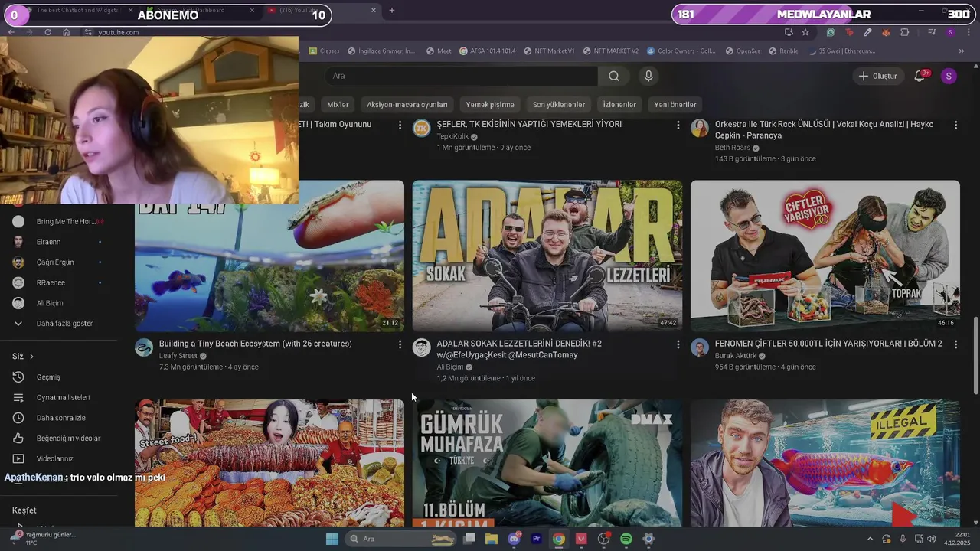The image size is (980, 551).
Task: Click the browser home icon
Action: [x=67, y=32]
